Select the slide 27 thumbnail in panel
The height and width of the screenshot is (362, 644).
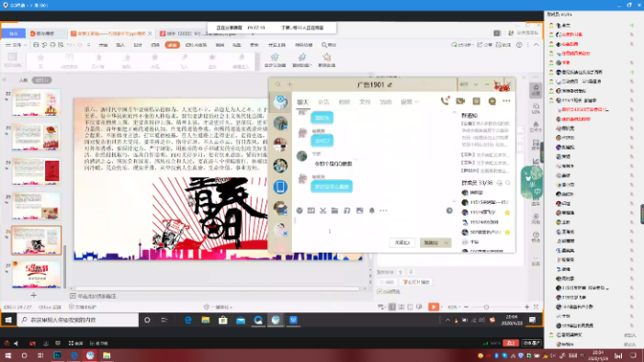coord(36,274)
